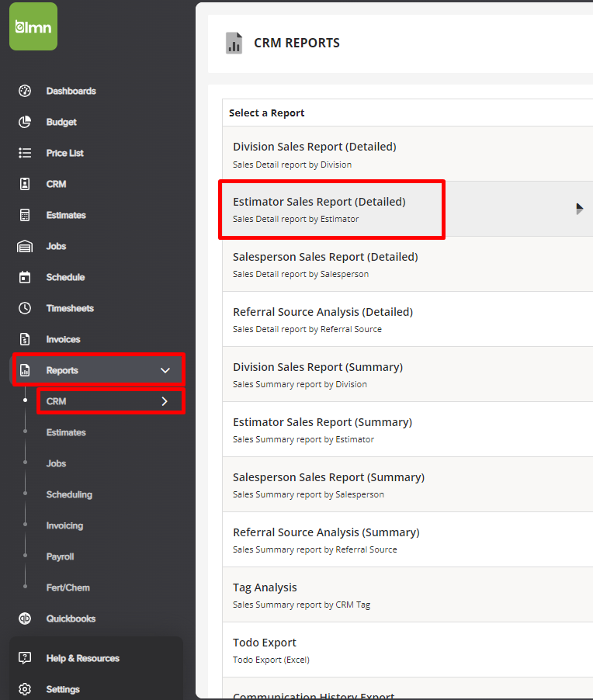This screenshot has width=593, height=700.
Task: Click the chevron beside CRM under Reports
Action: click(165, 401)
